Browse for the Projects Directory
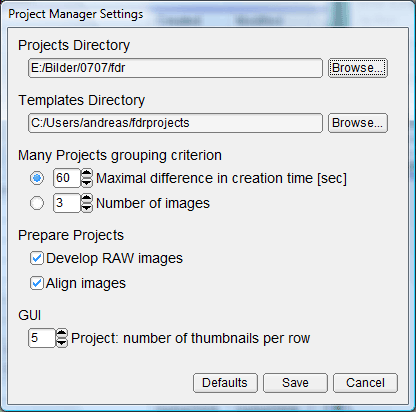The height and width of the screenshot is (412, 416). tap(358, 68)
